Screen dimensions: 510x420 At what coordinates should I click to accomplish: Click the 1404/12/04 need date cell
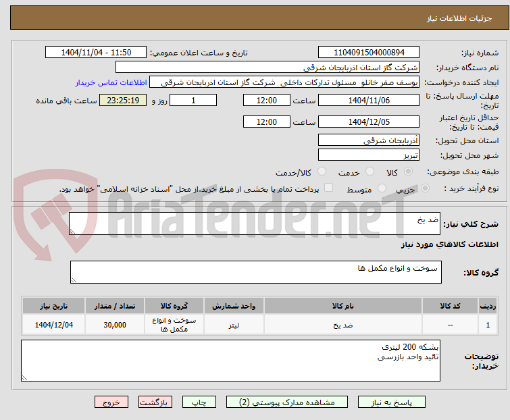click(53, 324)
